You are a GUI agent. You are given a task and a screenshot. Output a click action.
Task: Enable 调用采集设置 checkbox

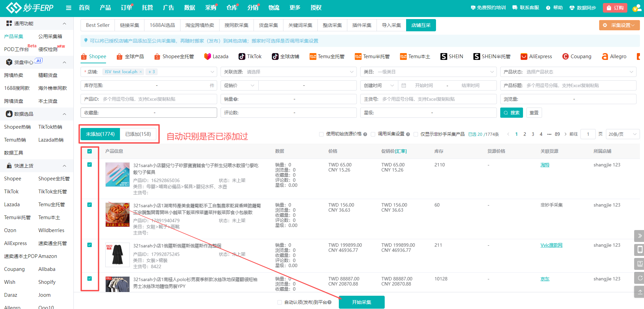(x=373, y=134)
